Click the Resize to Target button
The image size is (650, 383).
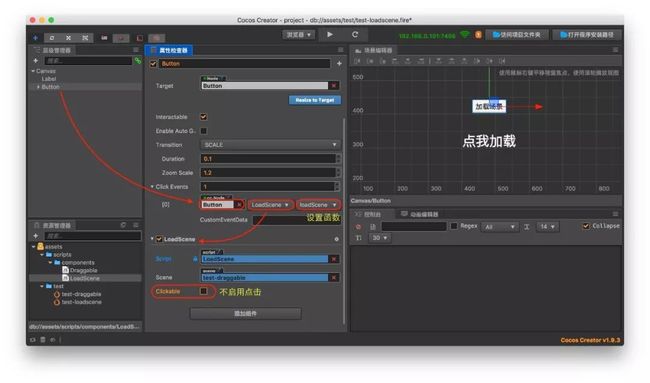315,100
